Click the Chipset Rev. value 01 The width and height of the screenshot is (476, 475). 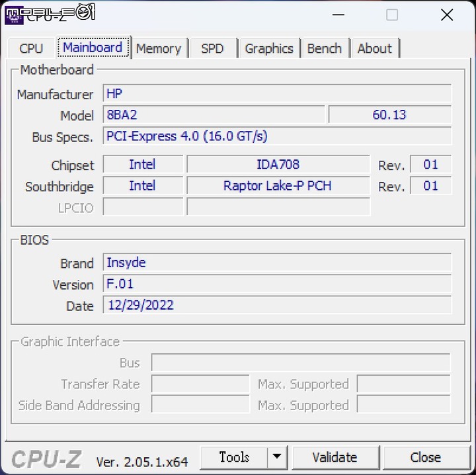pyautogui.click(x=431, y=164)
